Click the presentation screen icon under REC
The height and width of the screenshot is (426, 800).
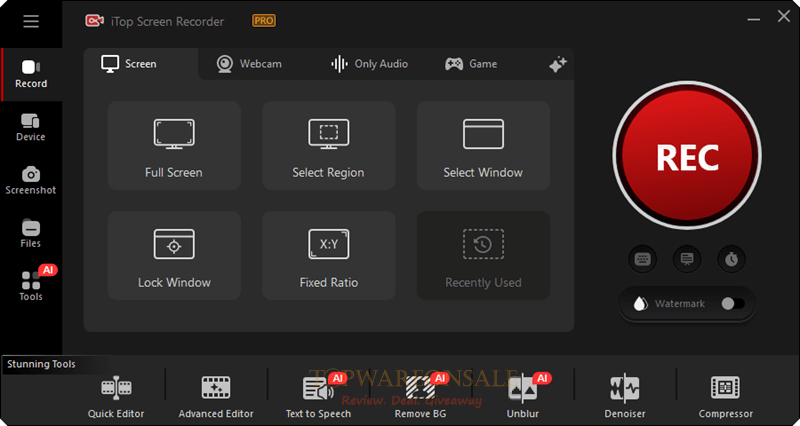click(x=687, y=259)
